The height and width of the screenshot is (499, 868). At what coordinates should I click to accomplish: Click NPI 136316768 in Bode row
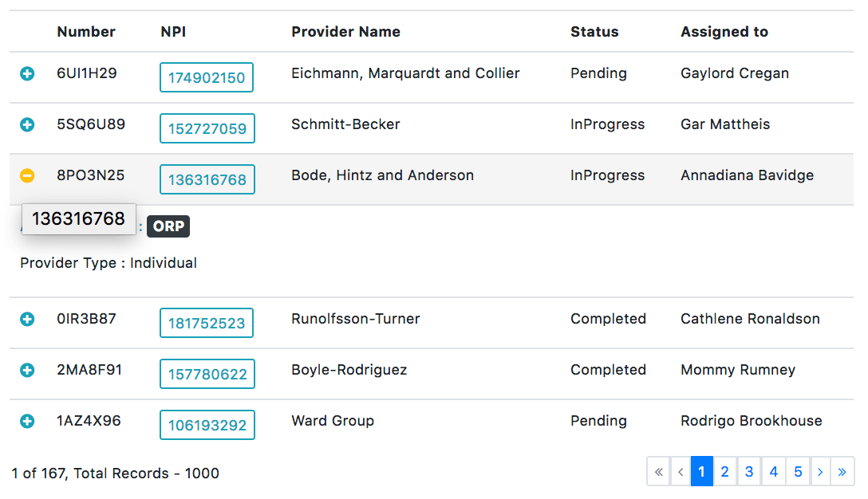(x=207, y=180)
